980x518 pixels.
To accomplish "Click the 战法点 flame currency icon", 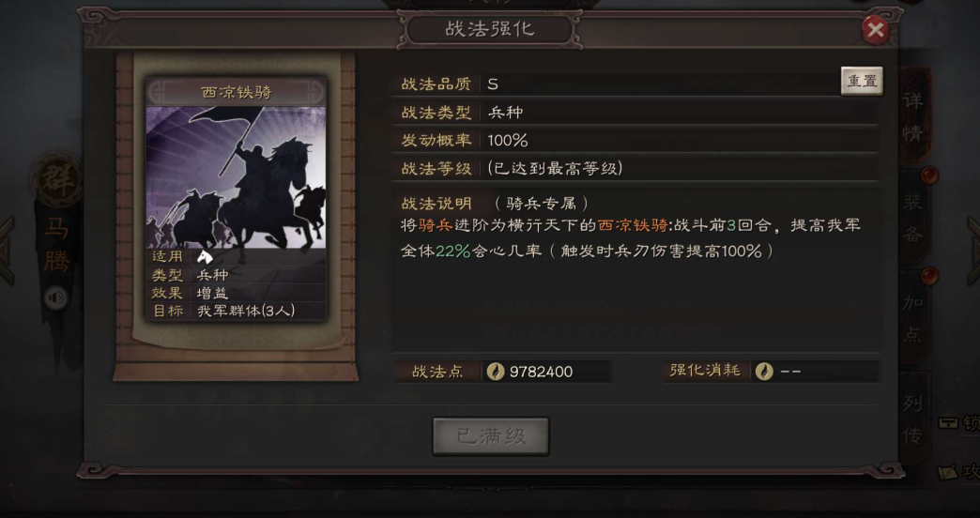I will [496, 372].
